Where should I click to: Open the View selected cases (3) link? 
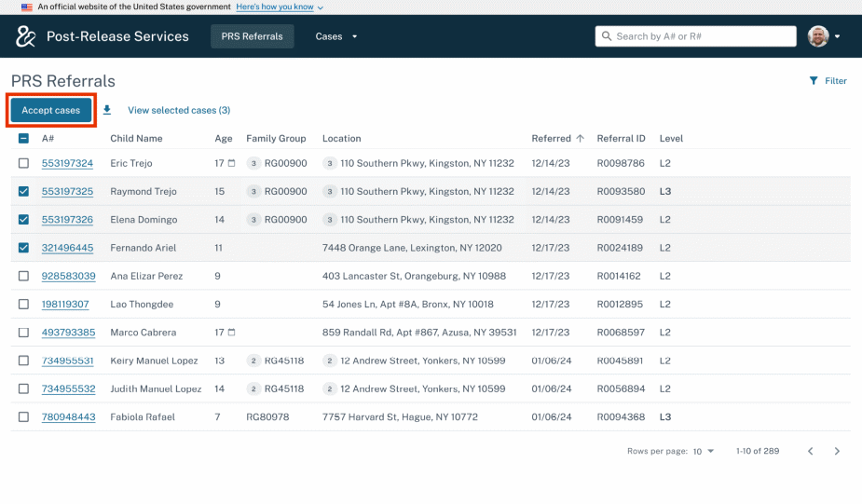(x=179, y=110)
